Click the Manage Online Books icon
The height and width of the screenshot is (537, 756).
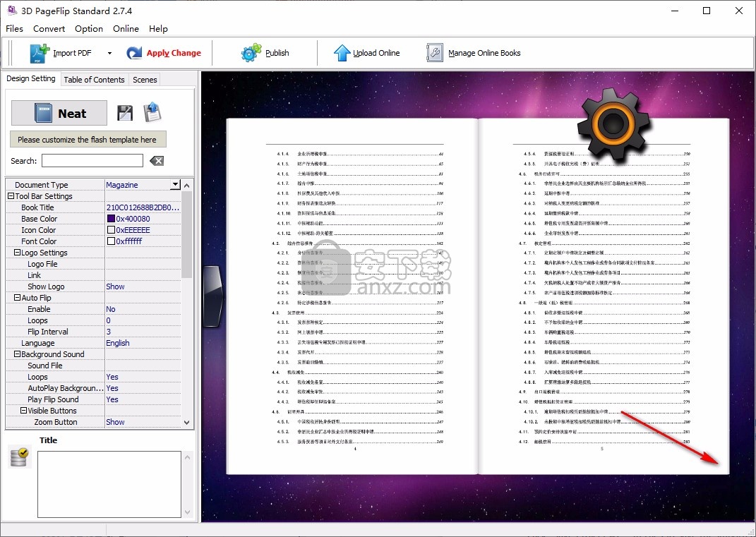(434, 52)
